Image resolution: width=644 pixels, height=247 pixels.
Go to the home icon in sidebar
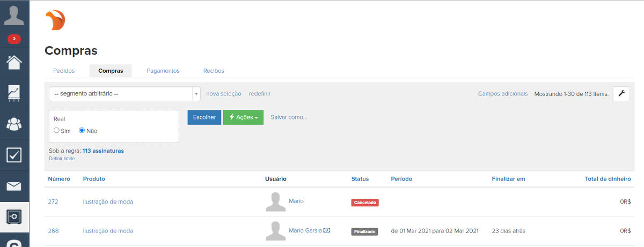click(14, 62)
